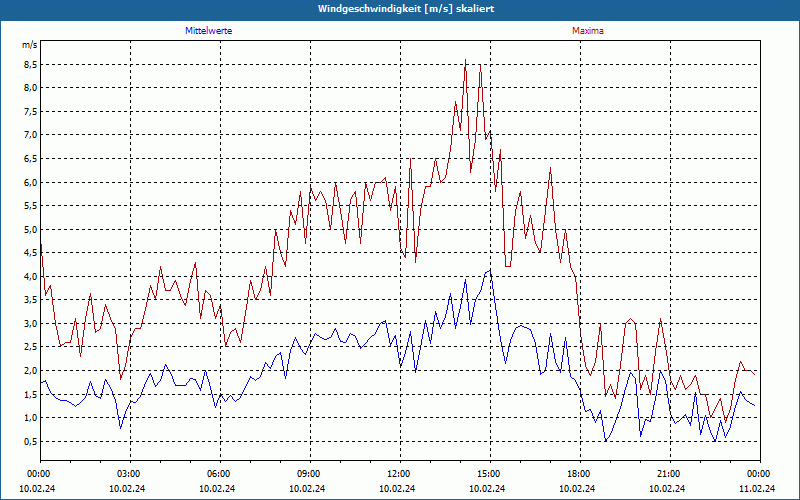Select the red 'Maxima' legend label
Image resolution: width=800 pixels, height=500 pixels.
[588, 31]
